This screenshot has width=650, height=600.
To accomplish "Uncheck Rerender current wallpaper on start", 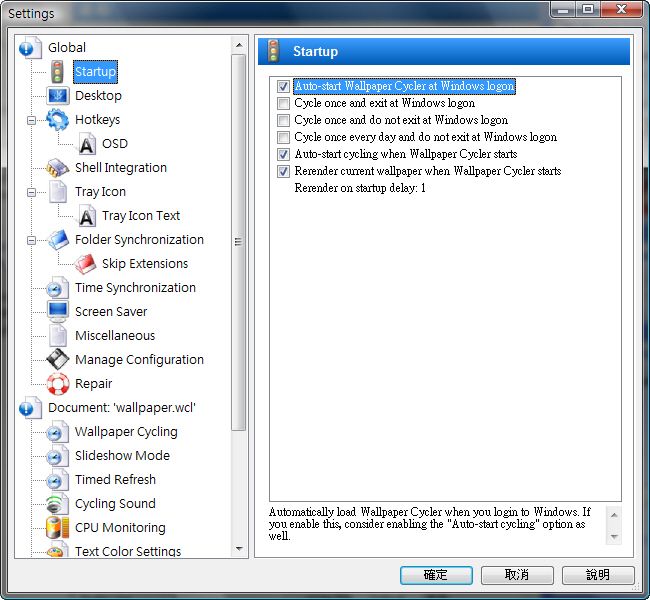I will pyautogui.click(x=283, y=171).
